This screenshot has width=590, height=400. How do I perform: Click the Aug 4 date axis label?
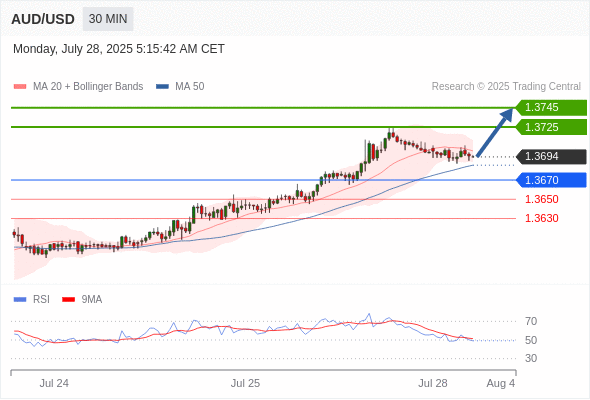(x=500, y=383)
